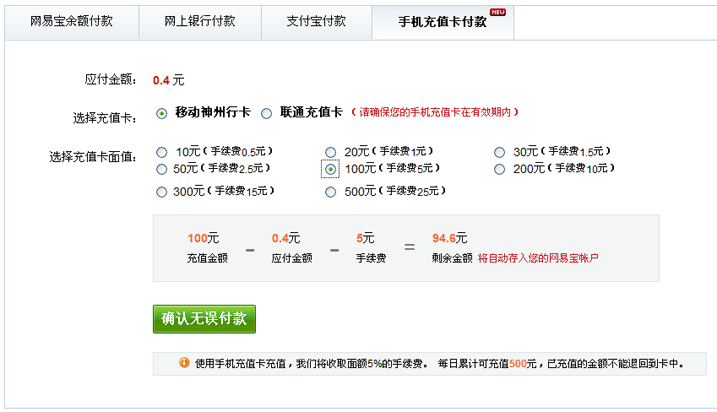
Task: Pick the 200元 card value
Action: tap(499, 170)
